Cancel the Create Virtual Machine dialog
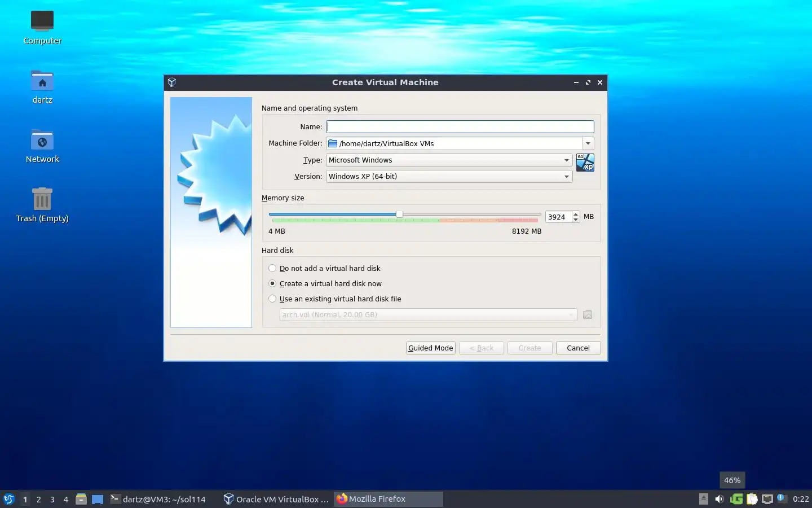Screen dimensions: 812x508 pos(578,348)
